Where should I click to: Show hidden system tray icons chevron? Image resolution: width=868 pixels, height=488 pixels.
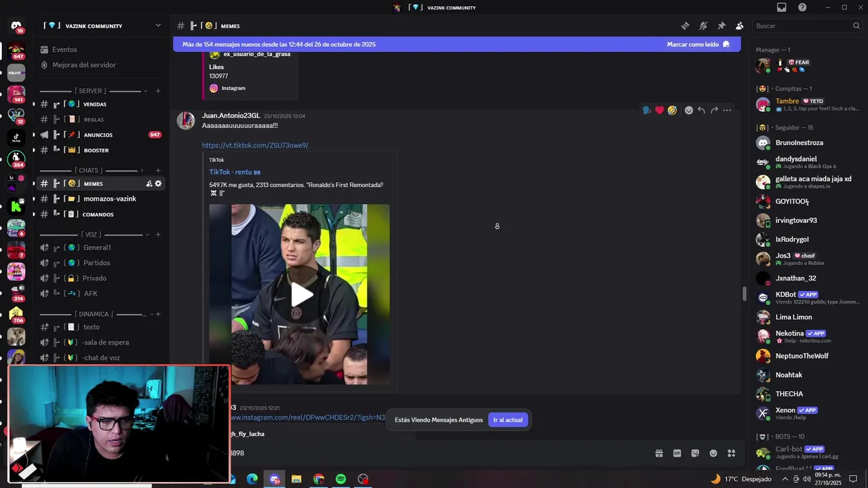pos(785,479)
